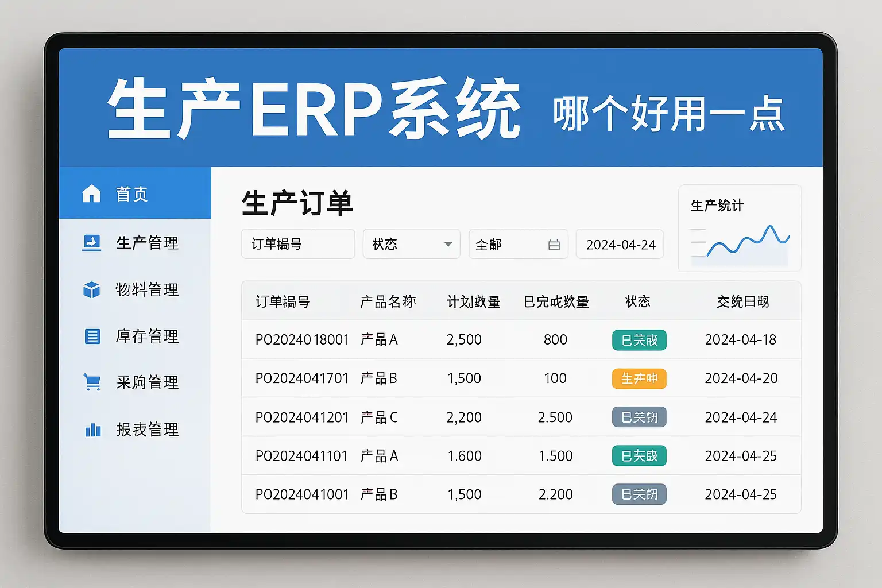Open the 库存管理 menu label
The width and height of the screenshot is (882, 588).
(x=148, y=336)
